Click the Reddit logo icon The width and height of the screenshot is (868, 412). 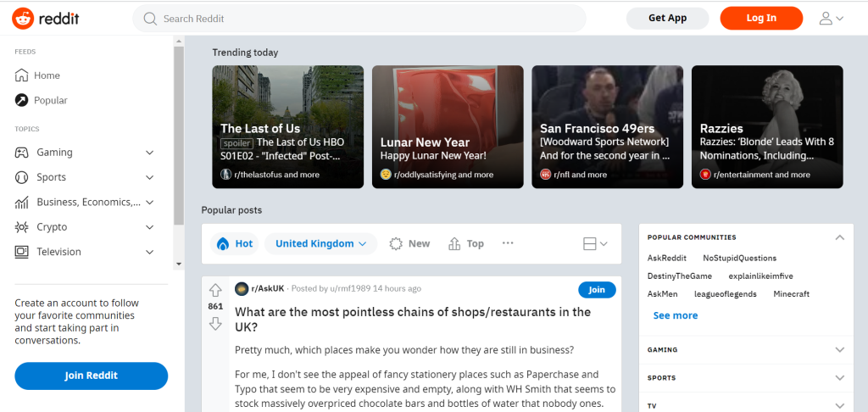pos(23,19)
